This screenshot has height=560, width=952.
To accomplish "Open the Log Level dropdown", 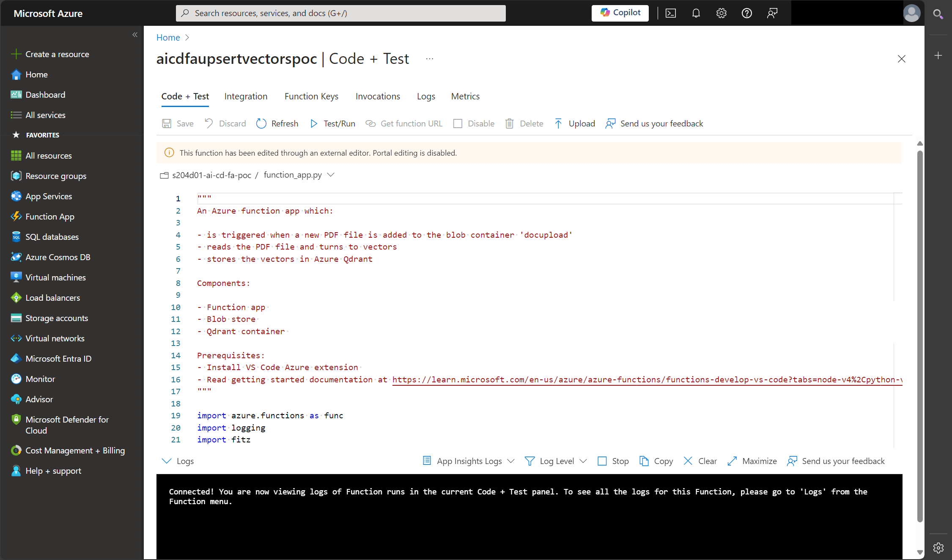I will [556, 461].
